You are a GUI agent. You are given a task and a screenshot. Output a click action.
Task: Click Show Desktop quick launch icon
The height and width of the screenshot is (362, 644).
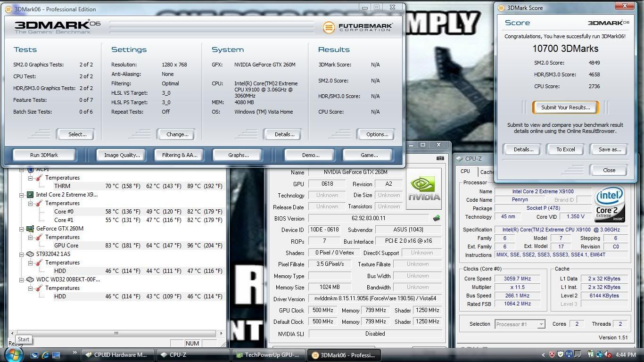[x=56, y=355]
